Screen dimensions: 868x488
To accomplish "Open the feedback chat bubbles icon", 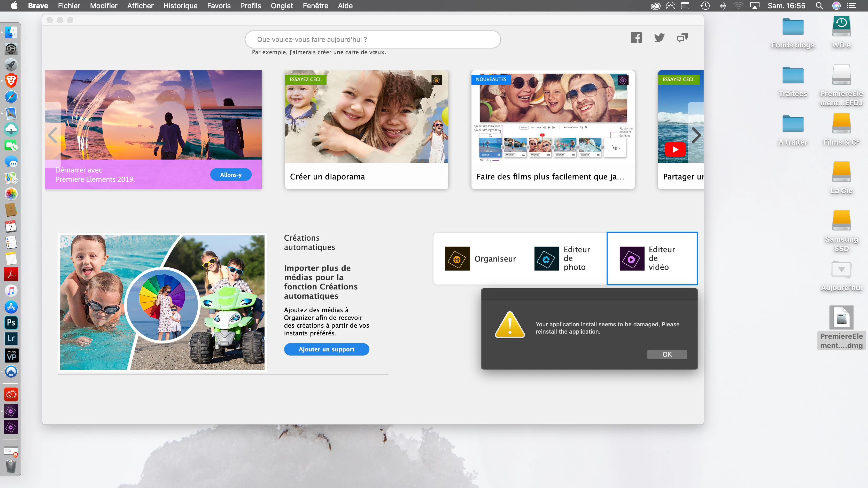I will pyautogui.click(x=682, y=38).
